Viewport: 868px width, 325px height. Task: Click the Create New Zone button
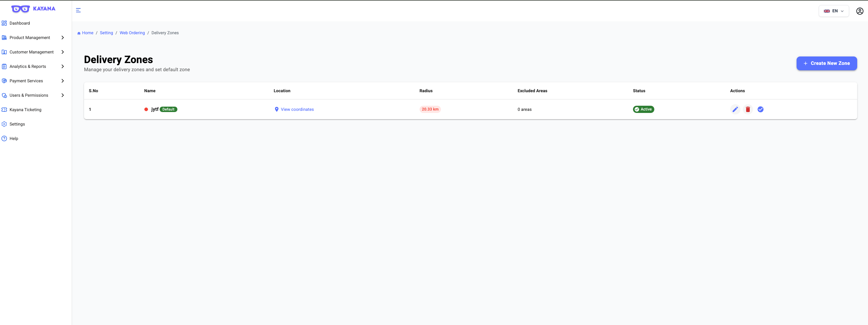(827, 63)
